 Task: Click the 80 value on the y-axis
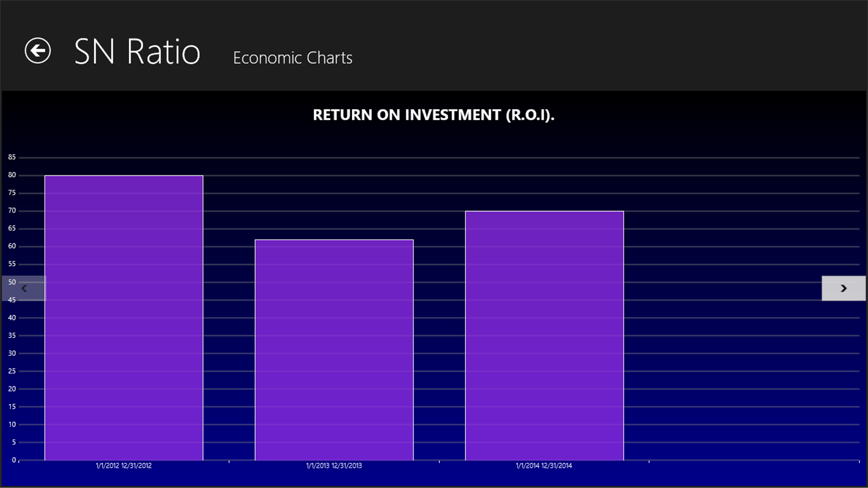[x=12, y=175]
